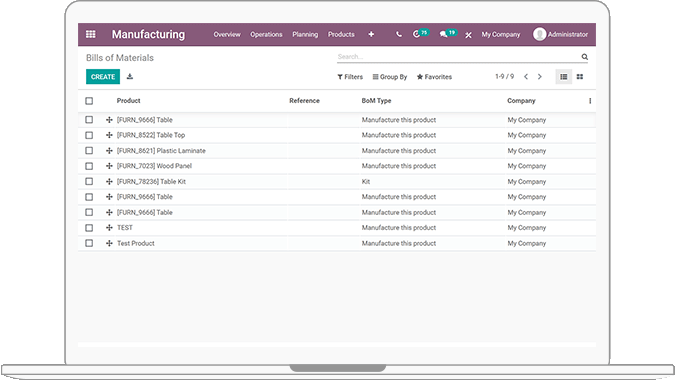Open the Favorites dropdown
This screenshot has height=380, width=675.
pos(434,77)
